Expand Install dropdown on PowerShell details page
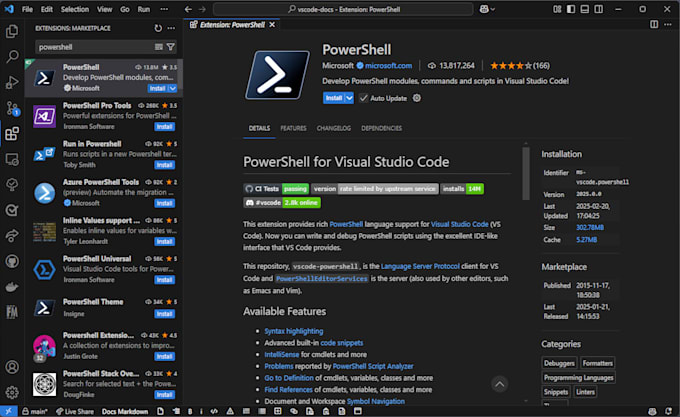680x417 pixels. [x=350, y=98]
